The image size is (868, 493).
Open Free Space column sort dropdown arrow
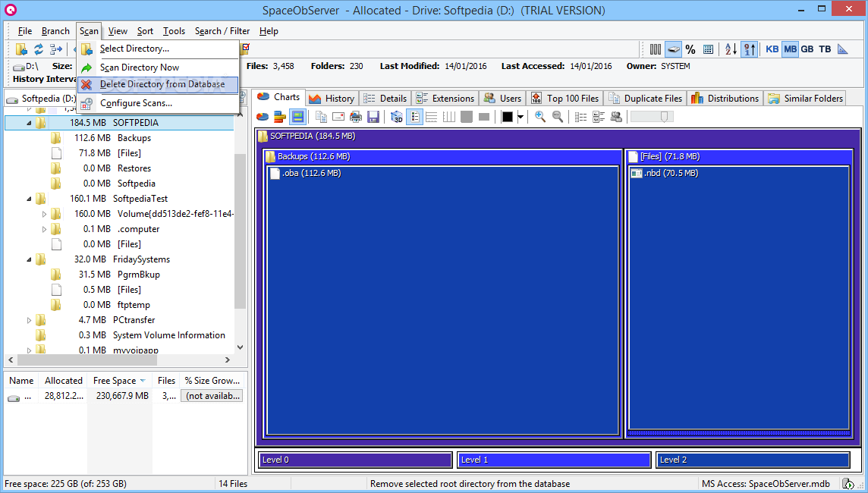click(x=143, y=381)
